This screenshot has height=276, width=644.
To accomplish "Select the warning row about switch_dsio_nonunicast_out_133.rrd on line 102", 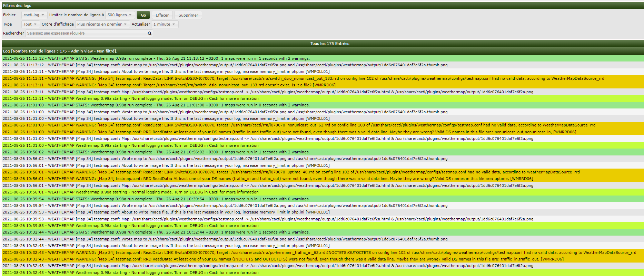I will click(x=323, y=78).
